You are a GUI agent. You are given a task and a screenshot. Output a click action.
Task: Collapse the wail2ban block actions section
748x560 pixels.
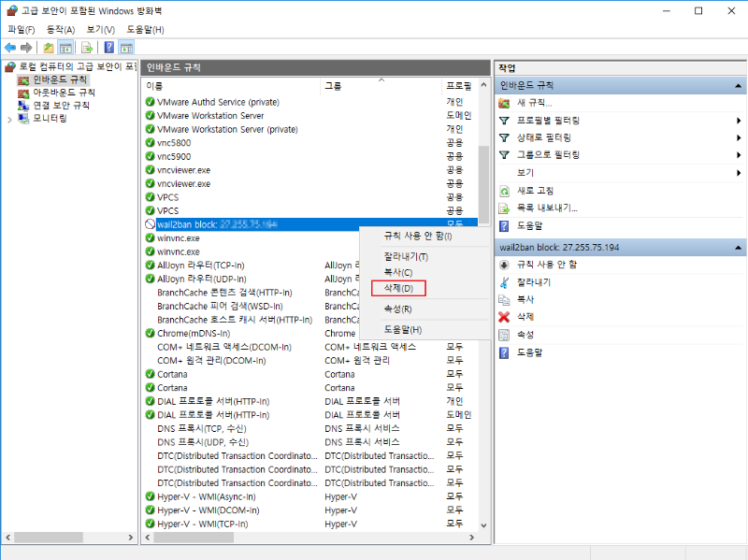click(739, 248)
